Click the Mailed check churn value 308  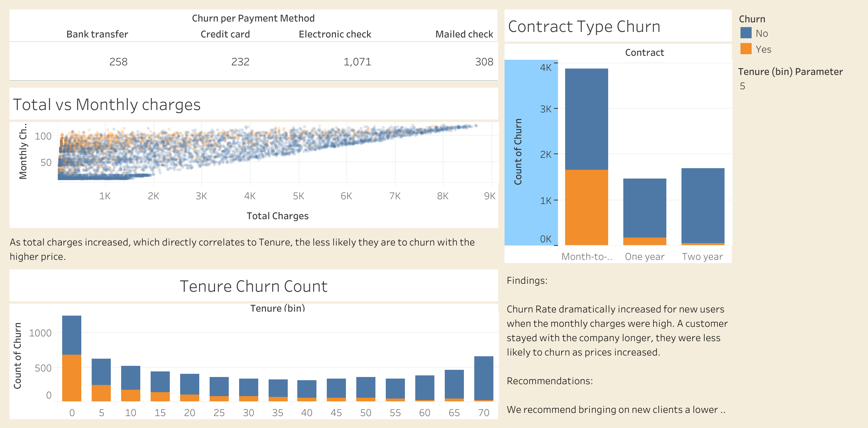pos(484,62)
